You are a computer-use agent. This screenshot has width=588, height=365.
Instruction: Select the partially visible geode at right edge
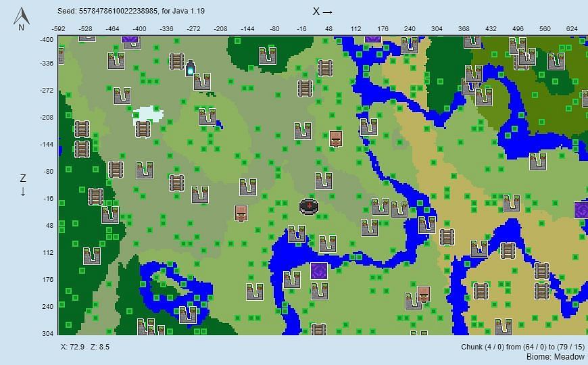581,210
